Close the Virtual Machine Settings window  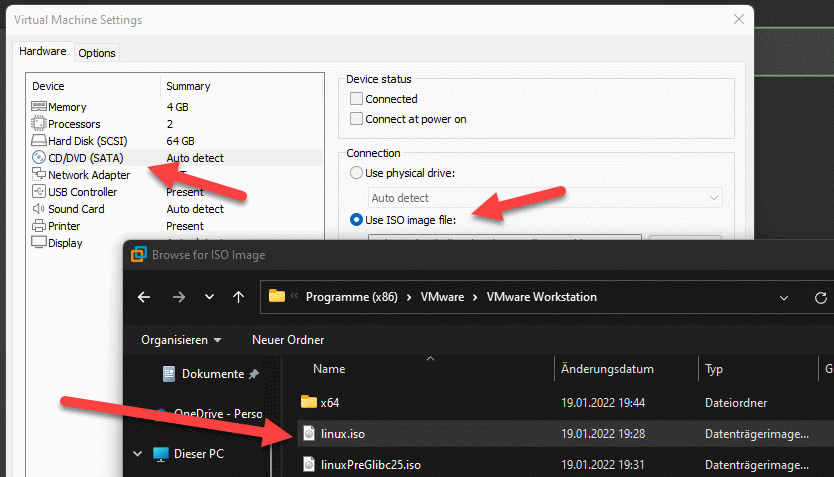pyautogui.click(x=739, y=20)
